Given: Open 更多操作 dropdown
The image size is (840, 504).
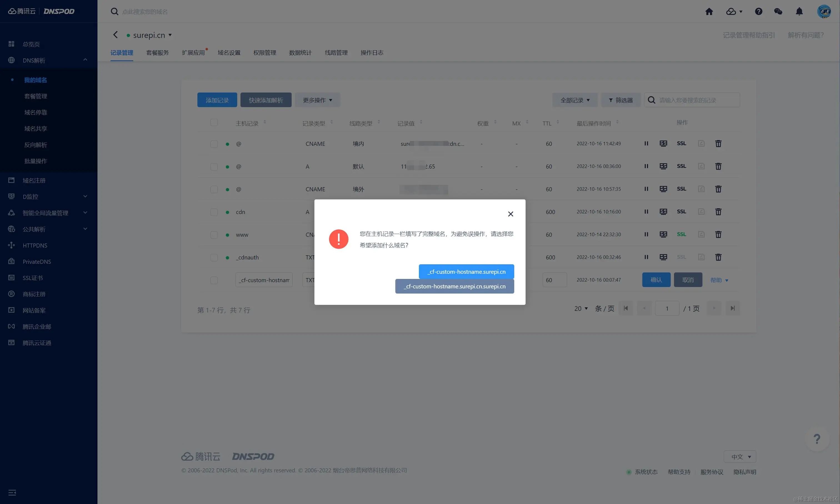Looking at the screenshot, I should (317, 100).
